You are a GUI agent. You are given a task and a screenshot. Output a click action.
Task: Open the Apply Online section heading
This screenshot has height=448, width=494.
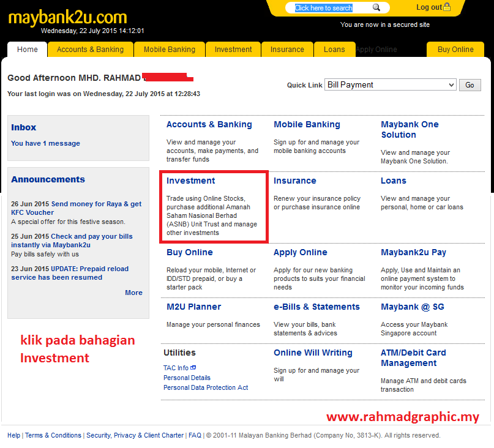(300, 252)
